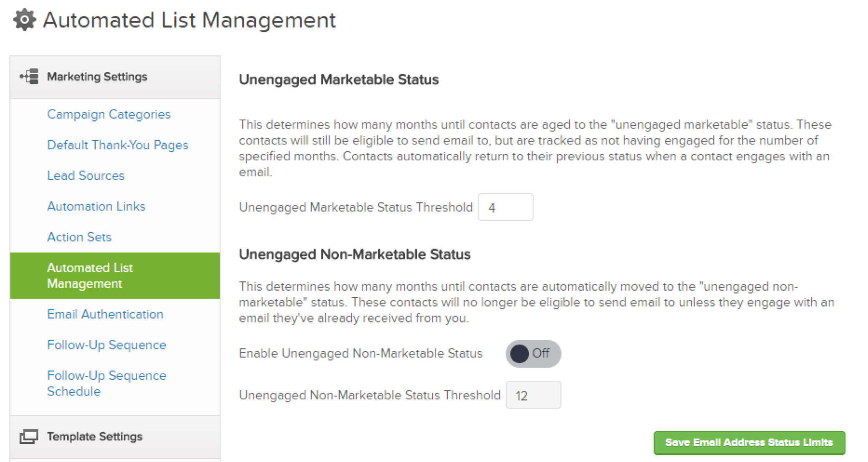This screenshot has height=462, width=868.
Task: Click the Unengaged Marketable Status Threshold label
Action: pyautogui.click(x=356, y=207)
